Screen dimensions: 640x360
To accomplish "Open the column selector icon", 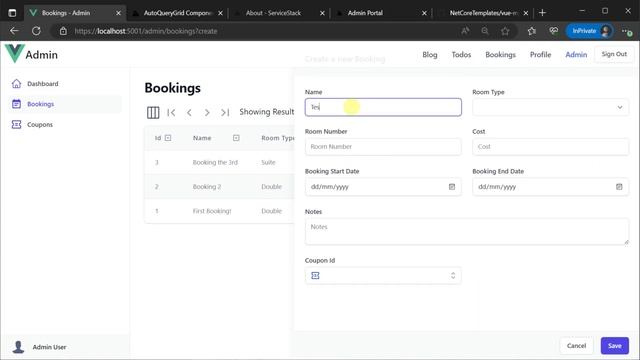I will click(153, 112).
